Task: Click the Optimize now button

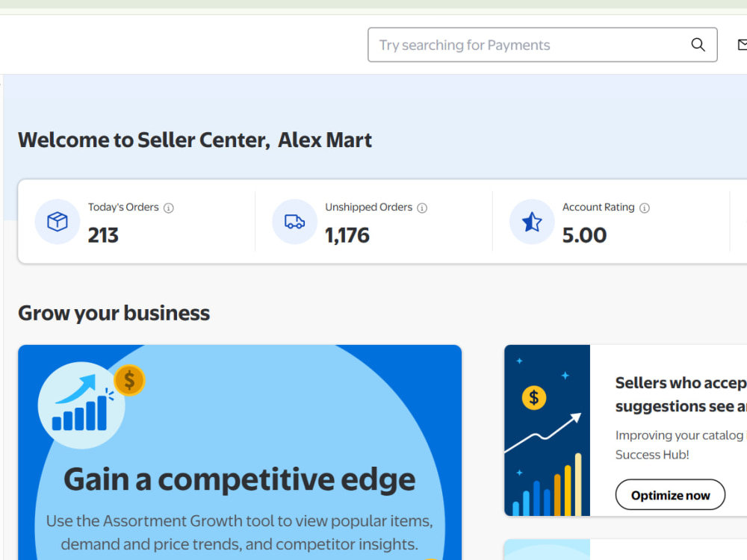Action: [x=670, y=495]
